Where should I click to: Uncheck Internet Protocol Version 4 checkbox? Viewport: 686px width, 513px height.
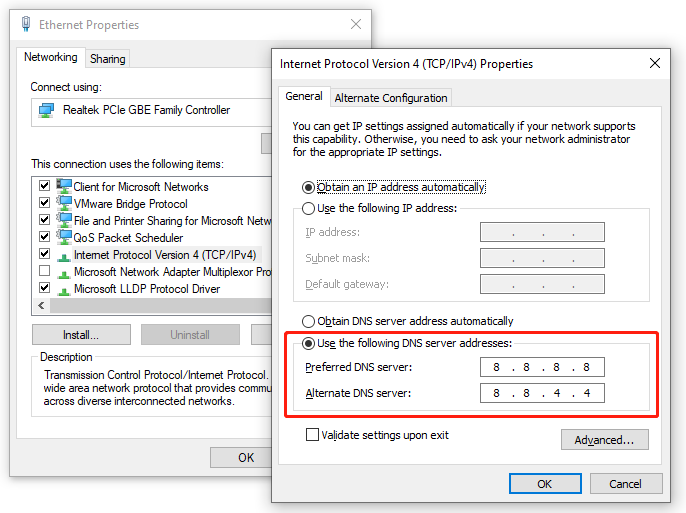44,253
